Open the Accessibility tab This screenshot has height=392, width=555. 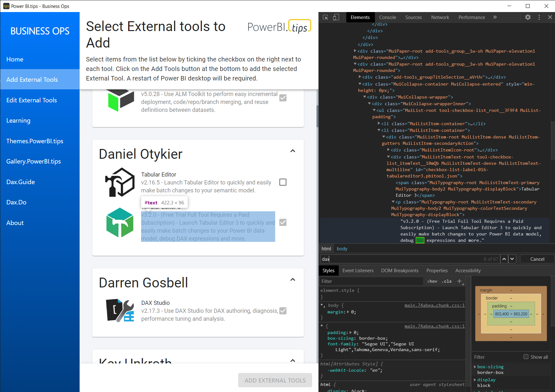coord(468,271)
